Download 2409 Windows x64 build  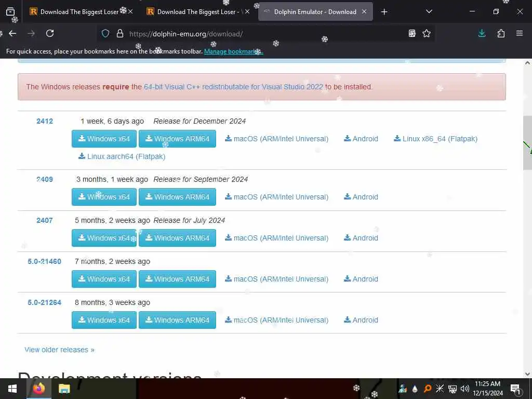104,197
